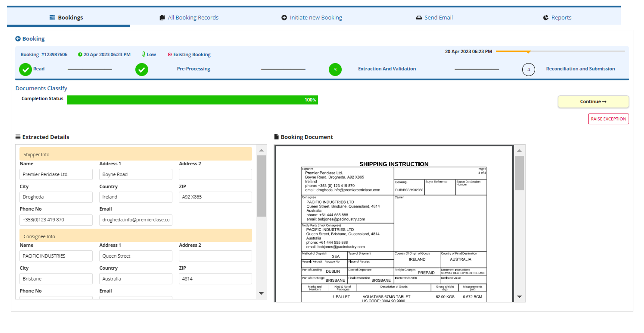Click the Bookings list icon
This screenshot has height=333, width=644.
click(52, 17)
